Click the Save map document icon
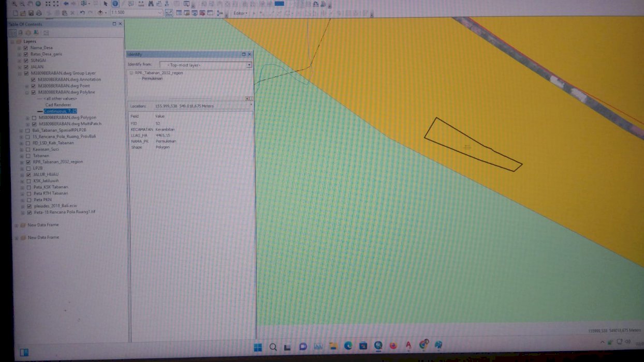644x362 pixels. click(x=31, y=13)
